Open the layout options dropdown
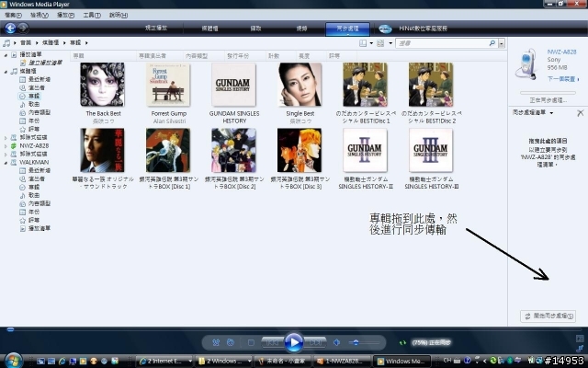The image size is (588, 368). click(x=371, y=43)
